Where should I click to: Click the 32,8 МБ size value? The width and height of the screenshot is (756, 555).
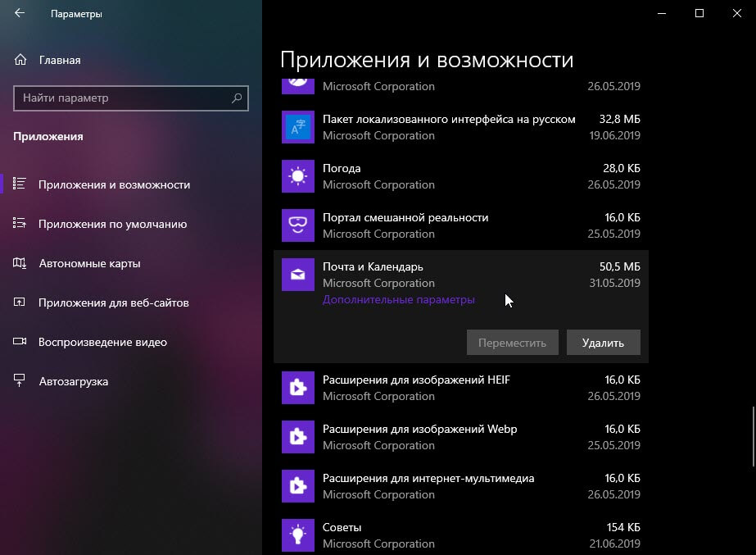[619, 119]
